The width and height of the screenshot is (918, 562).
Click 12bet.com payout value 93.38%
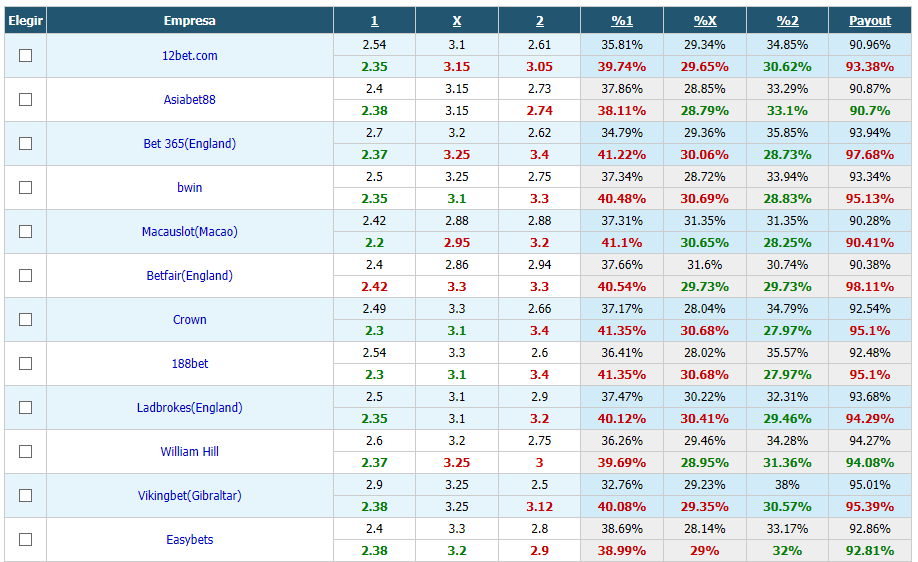[x=870, y=67]
